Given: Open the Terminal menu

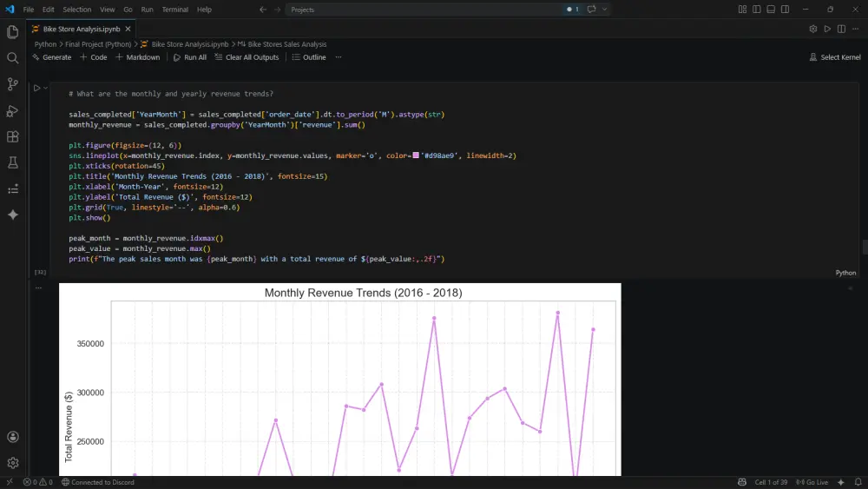Looking at the screenshot, I should pyautogui.click(x=175, y=10).
